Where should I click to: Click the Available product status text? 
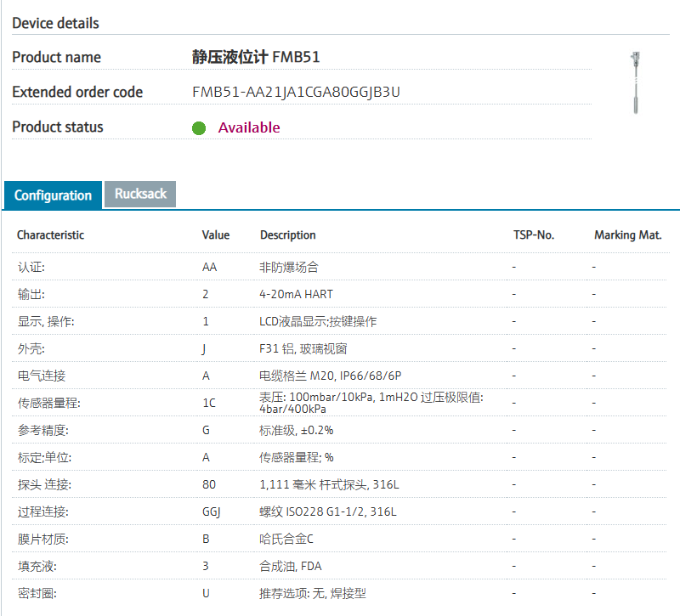pos(248,127)
